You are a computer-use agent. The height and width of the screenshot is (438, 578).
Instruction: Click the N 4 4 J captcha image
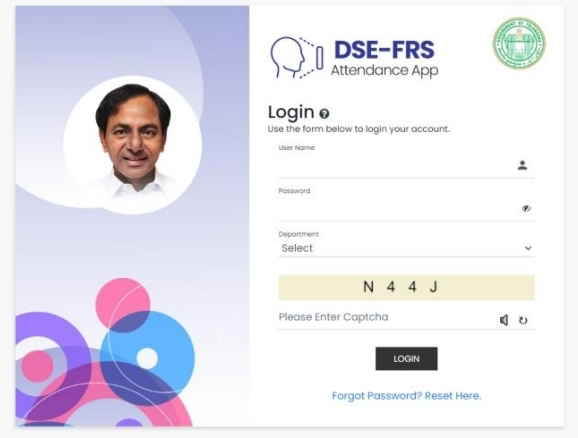pos(406,287)
